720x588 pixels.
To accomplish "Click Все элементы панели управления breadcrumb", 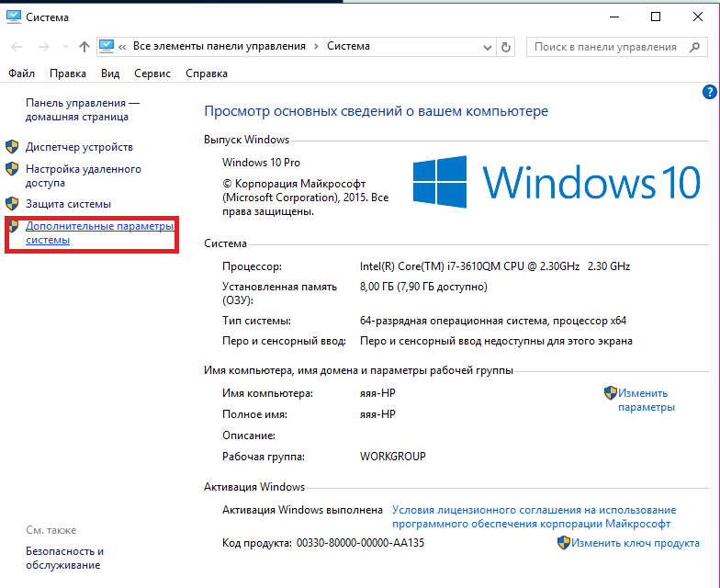I will [219, 46].
